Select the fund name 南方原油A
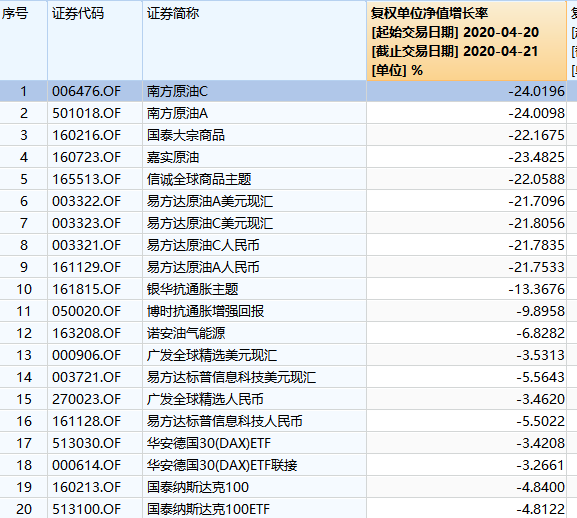 coord(177,113)
